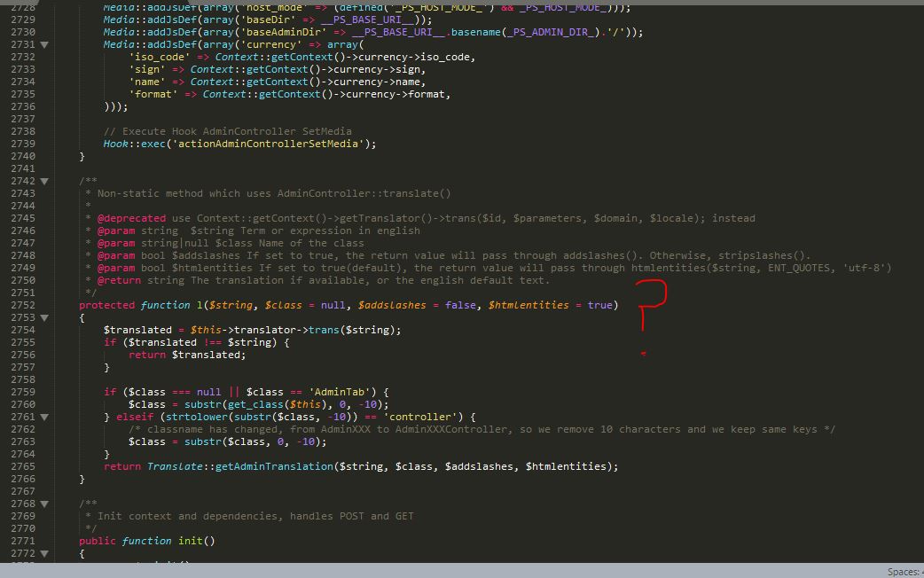924x578 pixels.
Task: Click the 'AdminTab' string literal
Action: click(340, 392)
